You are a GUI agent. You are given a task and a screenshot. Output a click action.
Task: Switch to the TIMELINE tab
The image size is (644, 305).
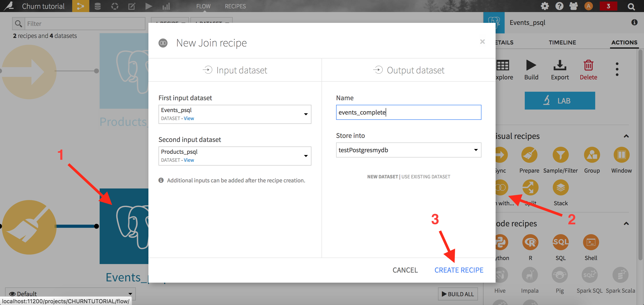562,42
